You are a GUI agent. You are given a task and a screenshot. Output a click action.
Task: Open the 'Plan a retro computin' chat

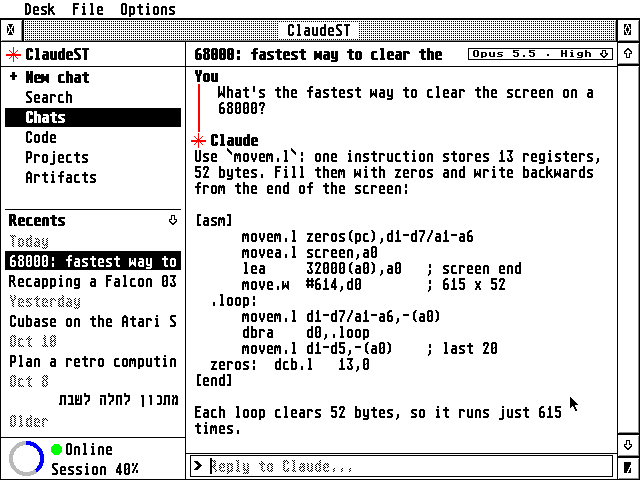pos(93,361)
